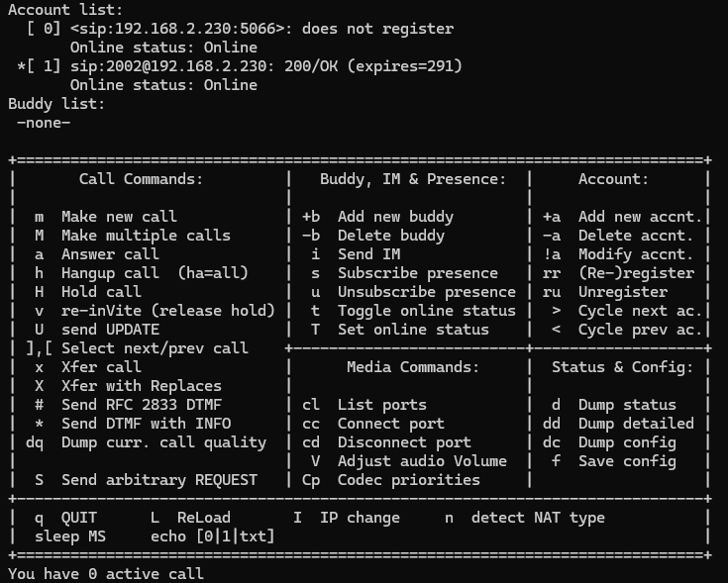Click the 'Hangup call (ha=all)' entry

[x=155, y=273]
